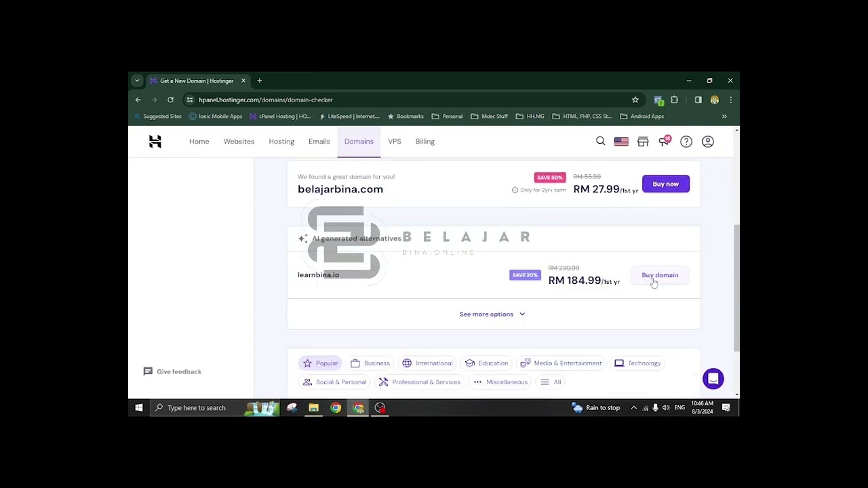The width and height of the screenshot is (868, 488).
Task: Show more bookmarks with the double chevron
Action: pos(724,117)
